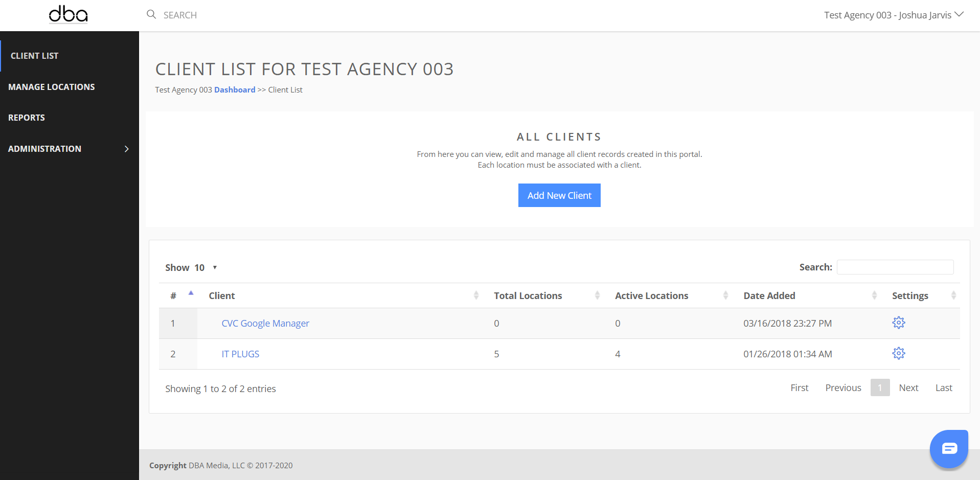Go to Next page in pagination
This screenshot has height=480, width=980.
908,387
